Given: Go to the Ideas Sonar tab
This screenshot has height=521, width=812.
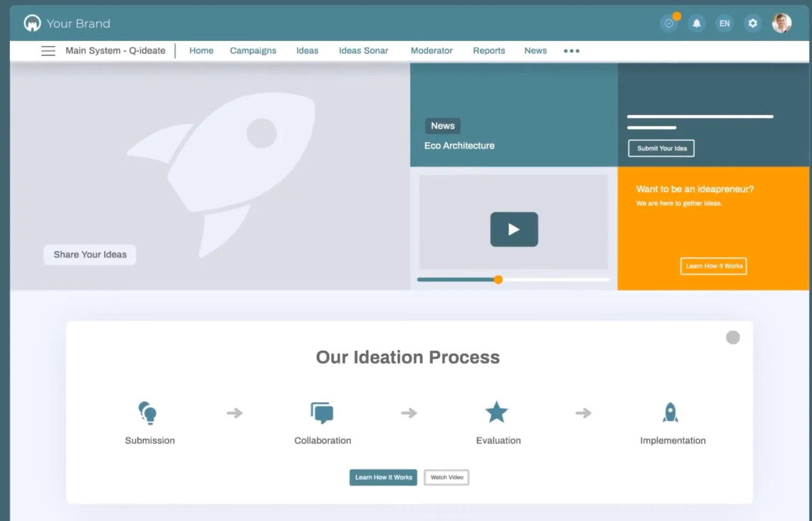Looking at the screenshot, I should (363, 51).
